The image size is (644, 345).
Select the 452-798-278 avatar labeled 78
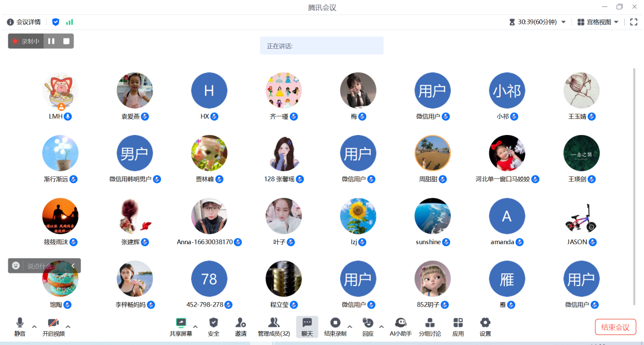pos(209,279)
